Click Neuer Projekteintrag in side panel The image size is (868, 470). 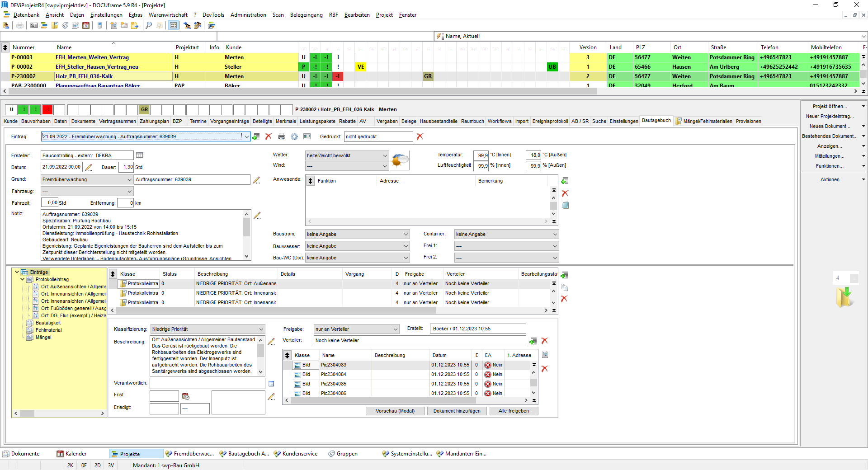click(x=830, y=116)
